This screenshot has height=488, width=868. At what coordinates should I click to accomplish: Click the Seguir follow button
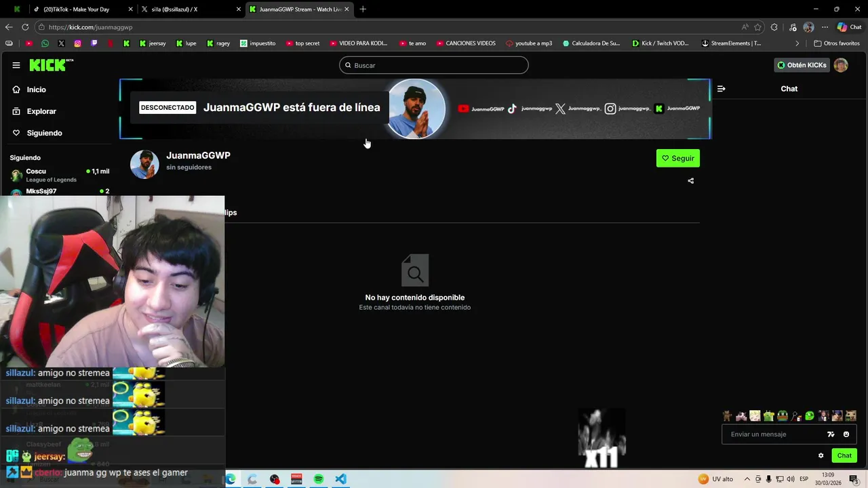(x=678, y=158)
